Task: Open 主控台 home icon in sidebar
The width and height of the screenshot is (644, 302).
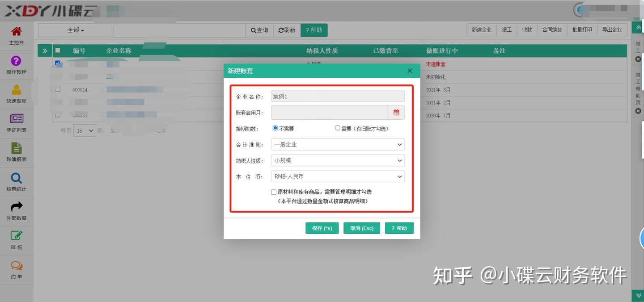Action: point(17,32)
